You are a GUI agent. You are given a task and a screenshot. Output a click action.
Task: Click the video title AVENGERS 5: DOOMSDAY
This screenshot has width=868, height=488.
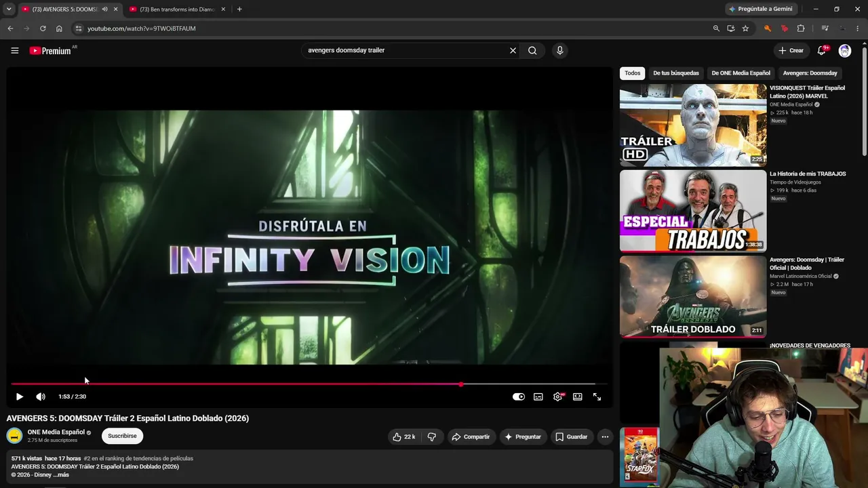127,418
